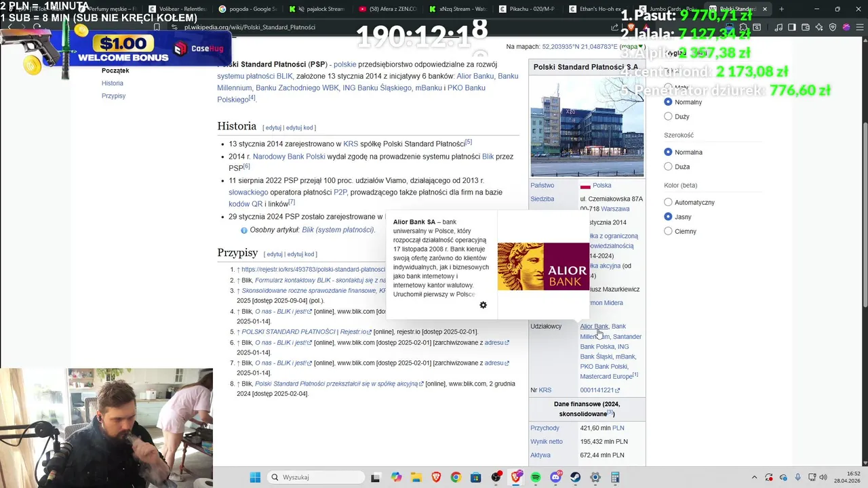
Task: Jump to Przypisy in the sidebar contents
Action: (113, 96)
